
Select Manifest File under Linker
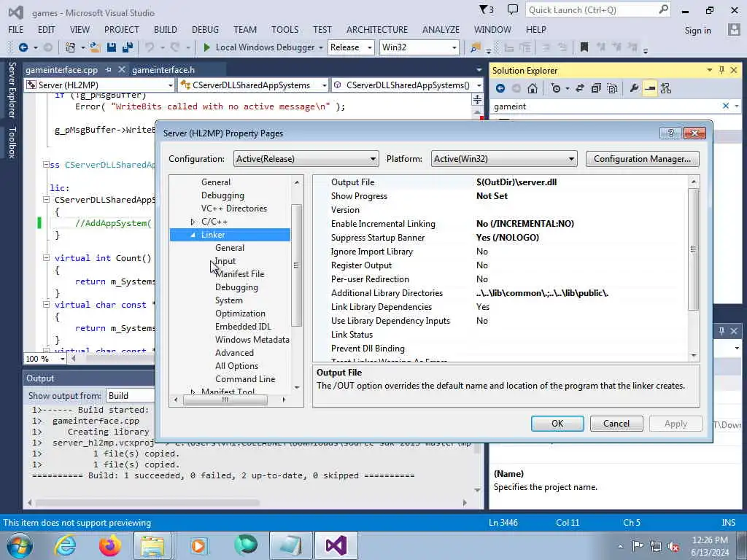pyautogui.click(x=239, y=274)
